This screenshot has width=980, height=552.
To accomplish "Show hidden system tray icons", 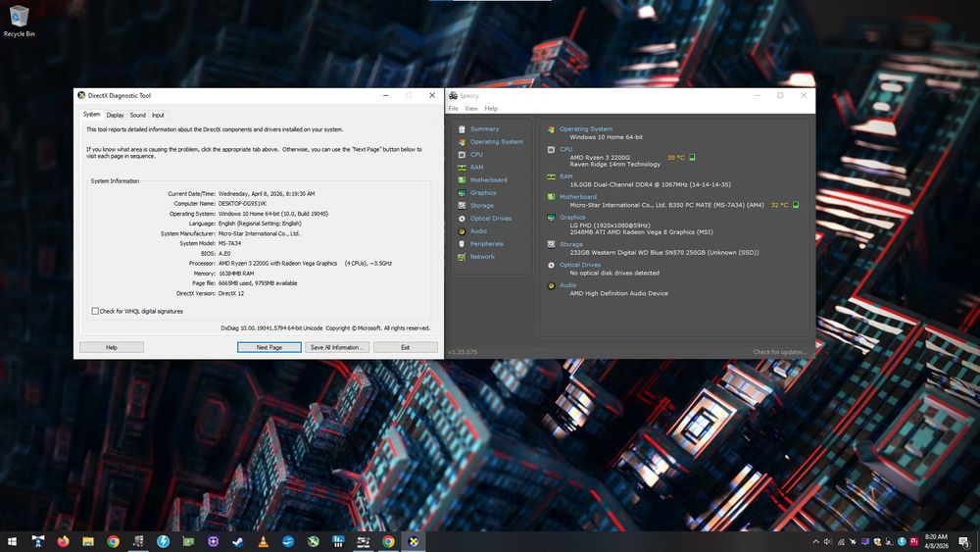I will click(815, 542).
